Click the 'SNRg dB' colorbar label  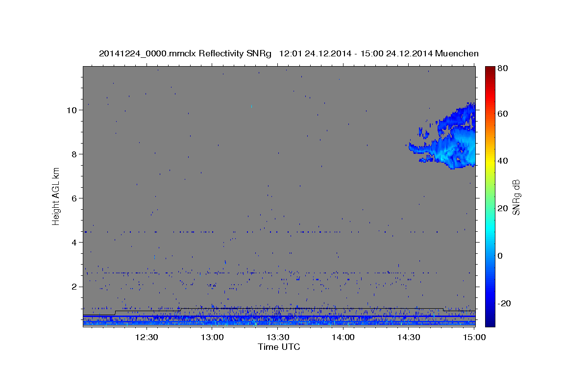[516, 196]
